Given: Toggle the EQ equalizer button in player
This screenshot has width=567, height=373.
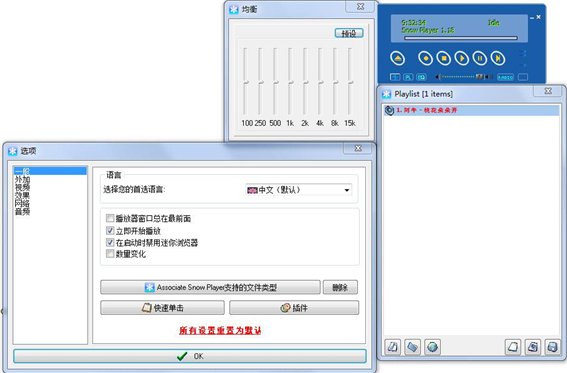Looking at the screenshot, I should pyautogui.click(x=421, y=77).
